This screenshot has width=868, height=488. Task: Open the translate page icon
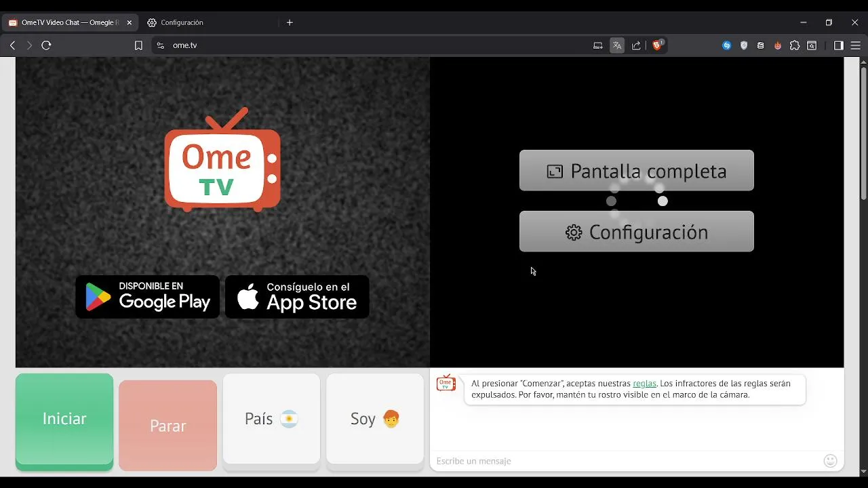[617, 45]
